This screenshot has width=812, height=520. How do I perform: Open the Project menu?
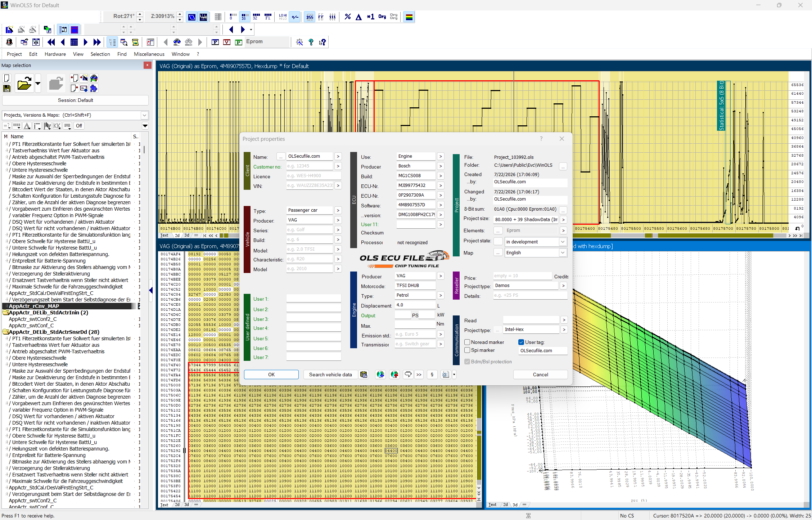[14, 54]
